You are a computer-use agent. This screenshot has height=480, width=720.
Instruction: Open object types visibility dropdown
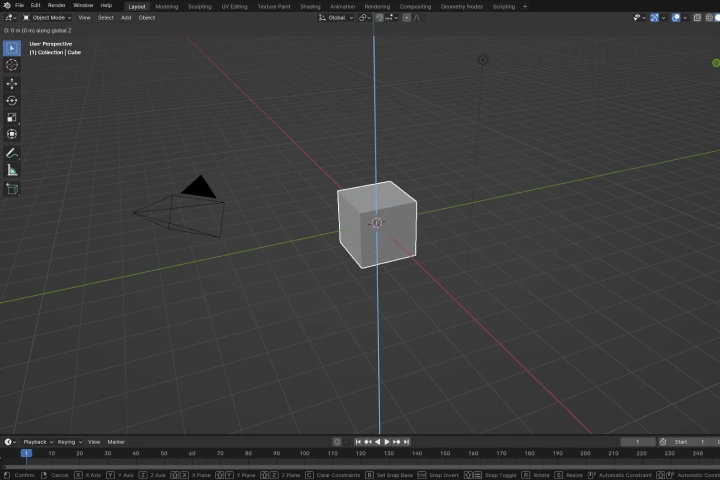click(x=639, y=18)
